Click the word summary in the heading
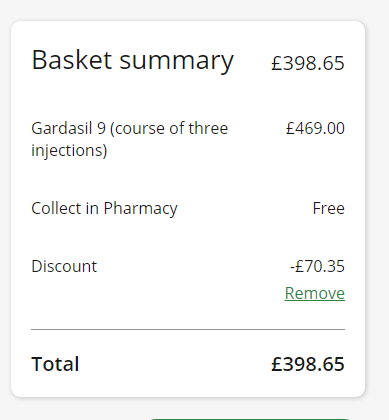 click(x=177, y=62)
